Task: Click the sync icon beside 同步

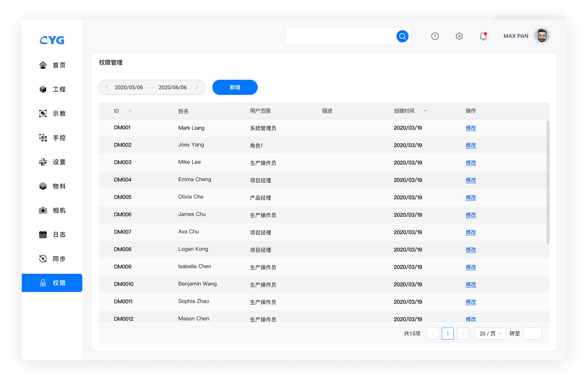Action: [x=43, y=258]
